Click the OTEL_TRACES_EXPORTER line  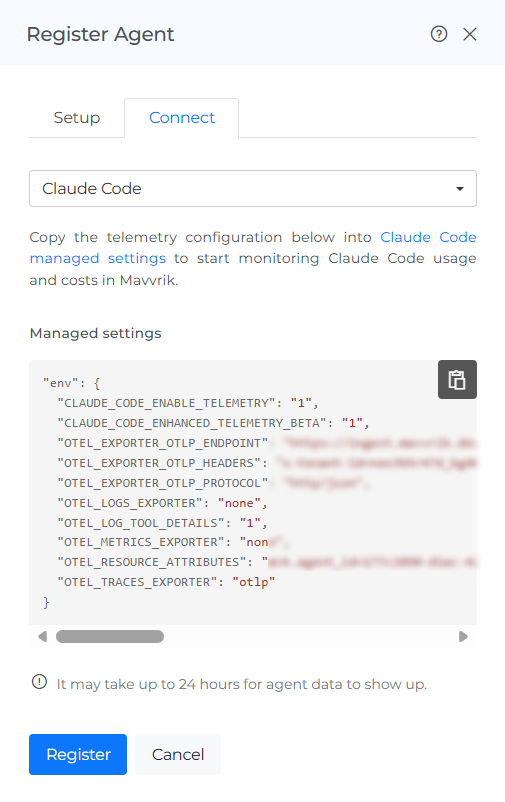(x=166, y=582)
